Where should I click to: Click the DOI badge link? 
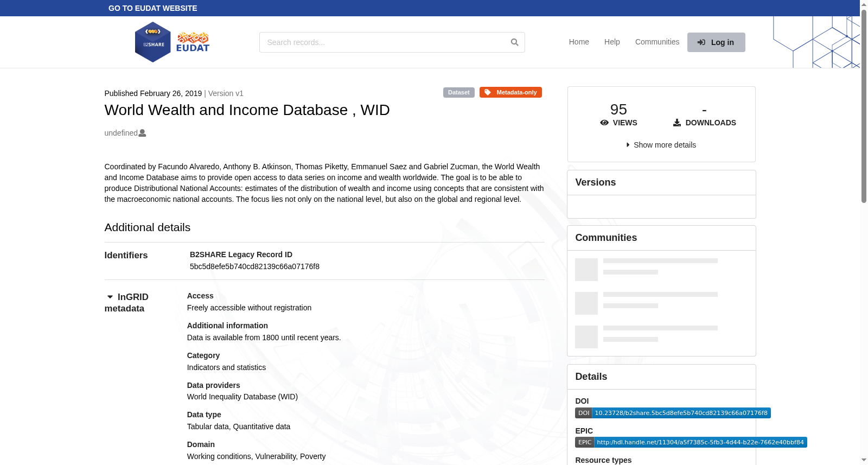coord(673,413)
